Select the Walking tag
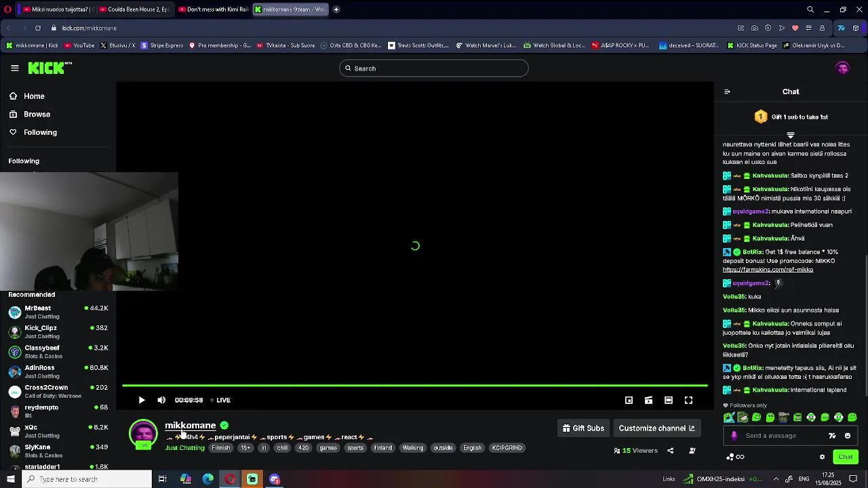This screenshot has height=488, width=868. click(x=412, y=448)
